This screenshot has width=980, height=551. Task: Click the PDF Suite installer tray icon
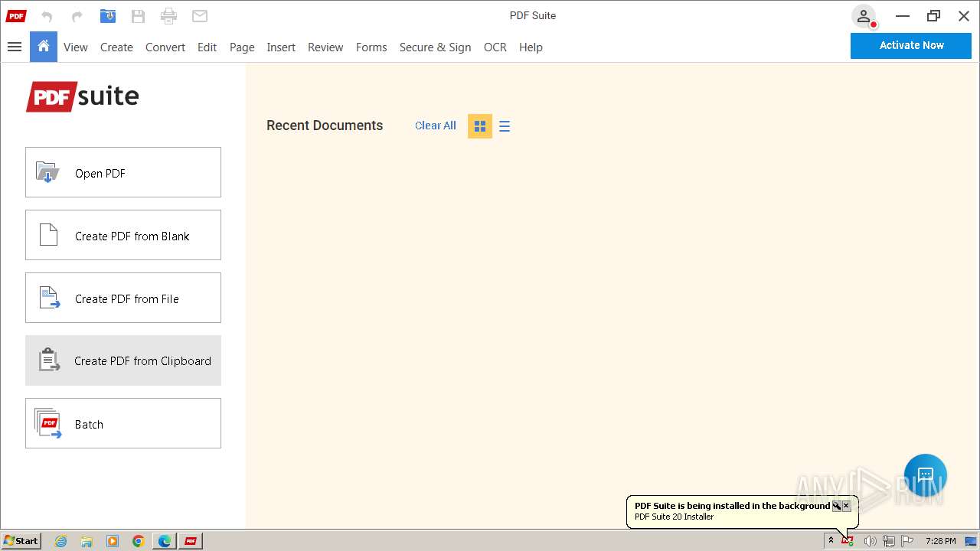848,541
